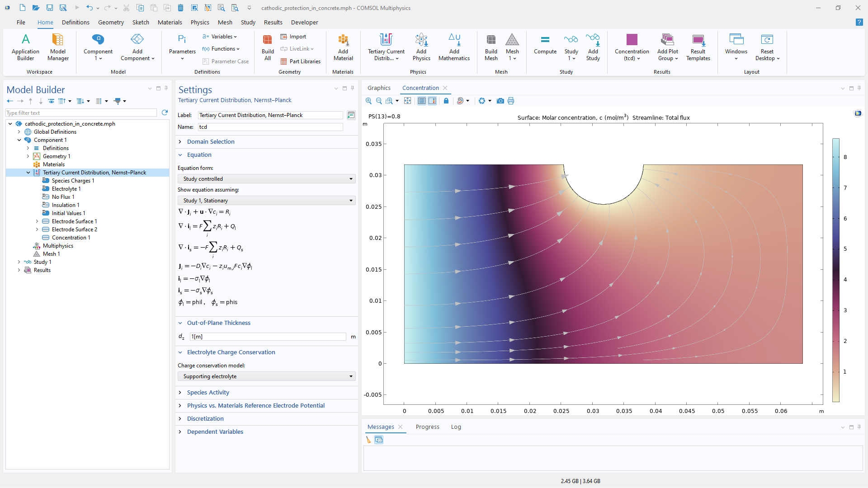
Task: Click the color legend bar
Action: tap(836, 270)
